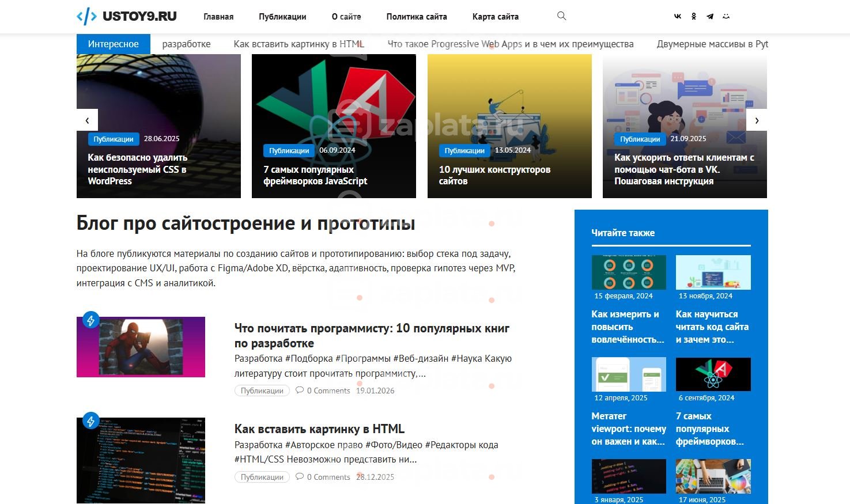850x504 pixels.
Task: Open site search via magnifier icon
Action: (561, 16)
